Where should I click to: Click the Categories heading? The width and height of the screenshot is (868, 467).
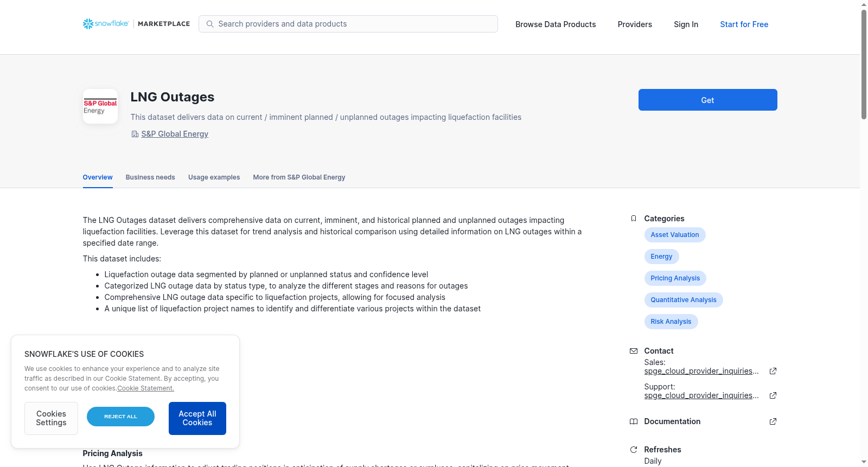(x=664, y=219)
